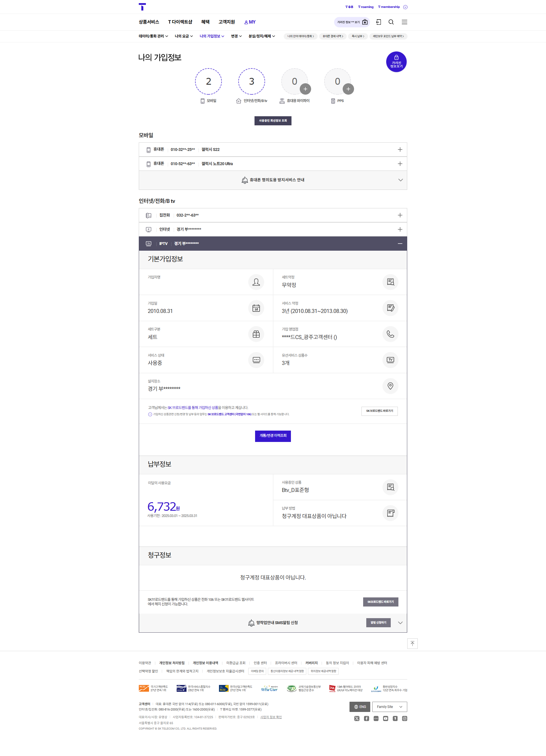The image size is (546, 756).
Task: Click the purple 가려진 정보보기 lock circle
Action: click(396, 62)
